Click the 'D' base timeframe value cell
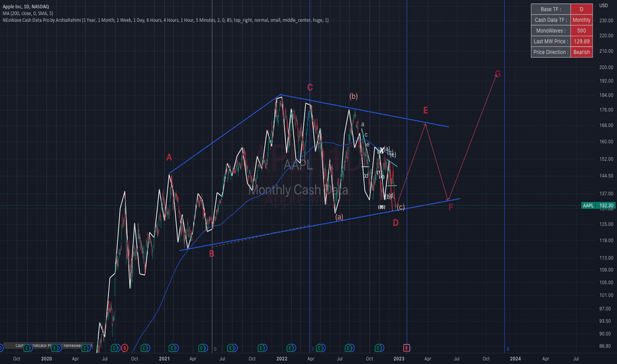This screenshot has width=617, height=364. [x=581, y=9]
